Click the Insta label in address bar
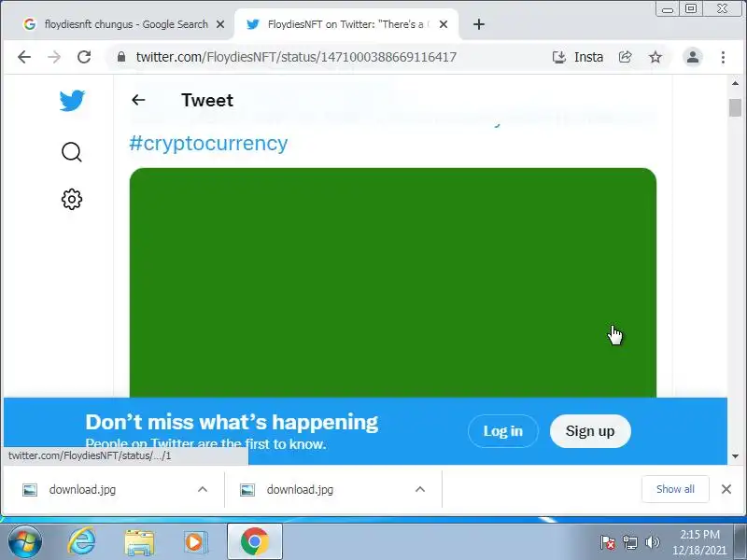 click(589, 57)
